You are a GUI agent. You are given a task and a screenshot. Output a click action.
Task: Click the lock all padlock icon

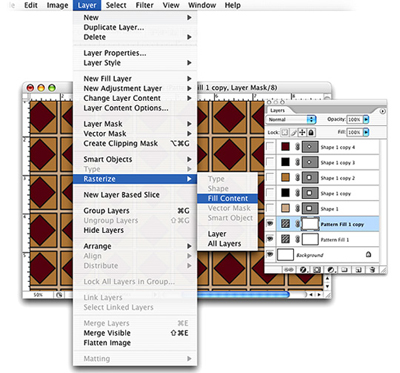pyautogui.click(x=311, y=132)
